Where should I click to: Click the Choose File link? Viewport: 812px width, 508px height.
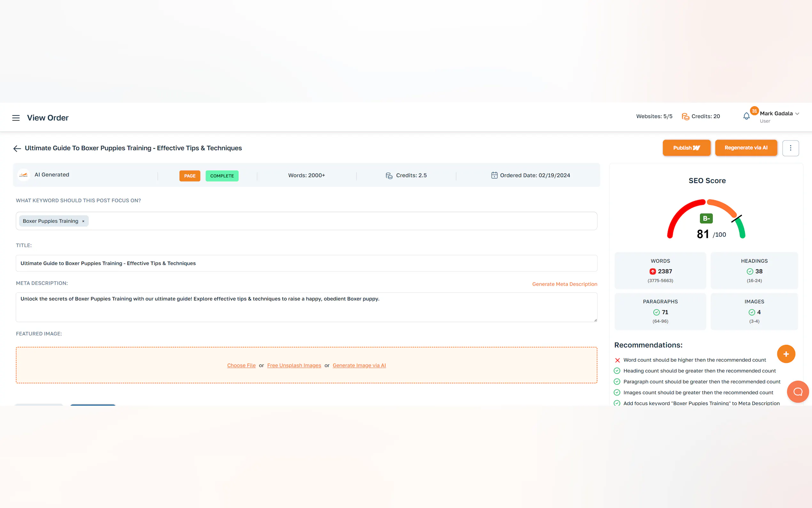click(241, 366)
